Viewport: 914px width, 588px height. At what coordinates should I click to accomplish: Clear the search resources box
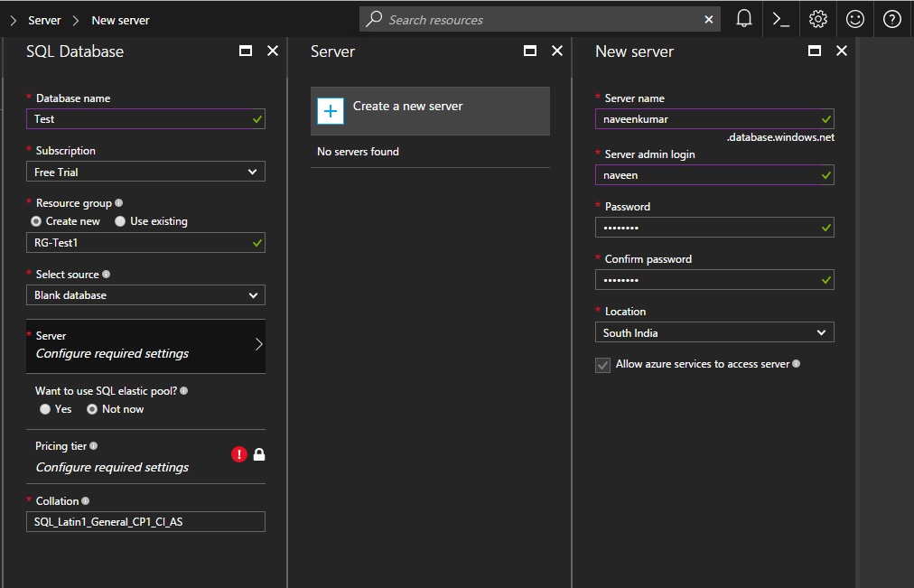710,18
